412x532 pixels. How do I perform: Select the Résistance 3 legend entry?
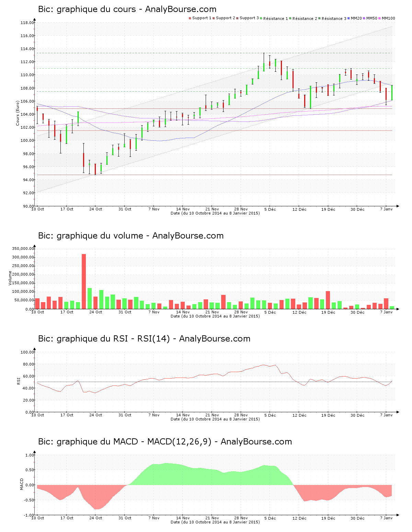pyautogui.click(x=332, y=19)
